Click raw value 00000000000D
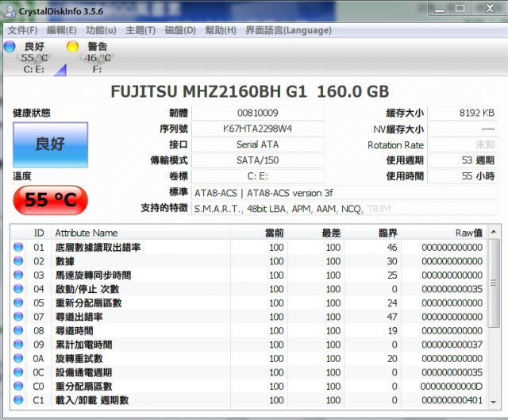 coord(452,387)
